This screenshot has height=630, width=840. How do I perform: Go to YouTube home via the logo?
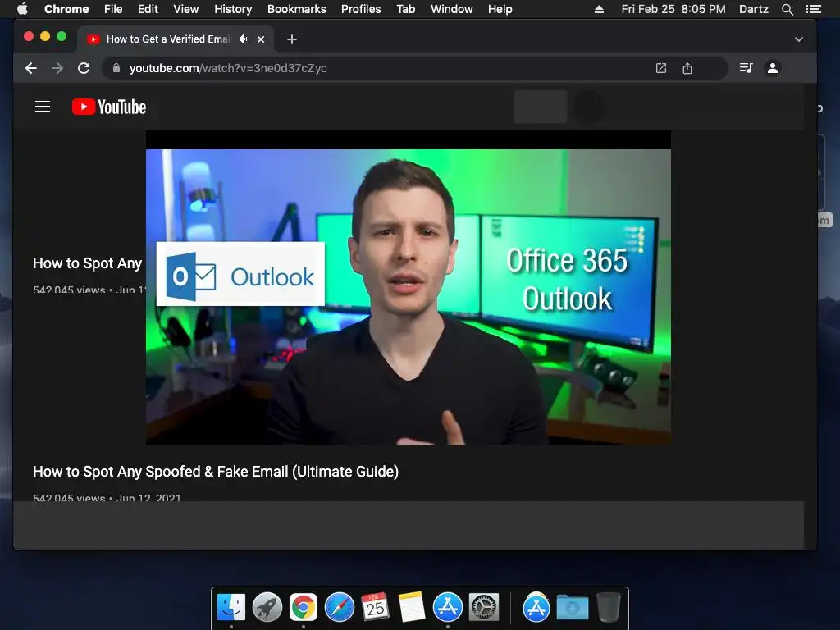(109, 107)
